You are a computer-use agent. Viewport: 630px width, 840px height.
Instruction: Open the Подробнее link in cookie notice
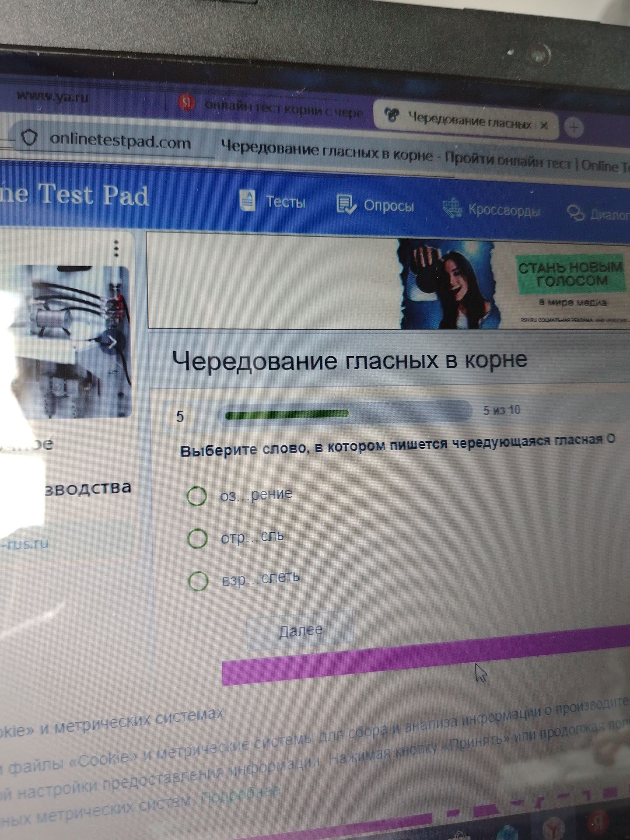click(240, 794)
